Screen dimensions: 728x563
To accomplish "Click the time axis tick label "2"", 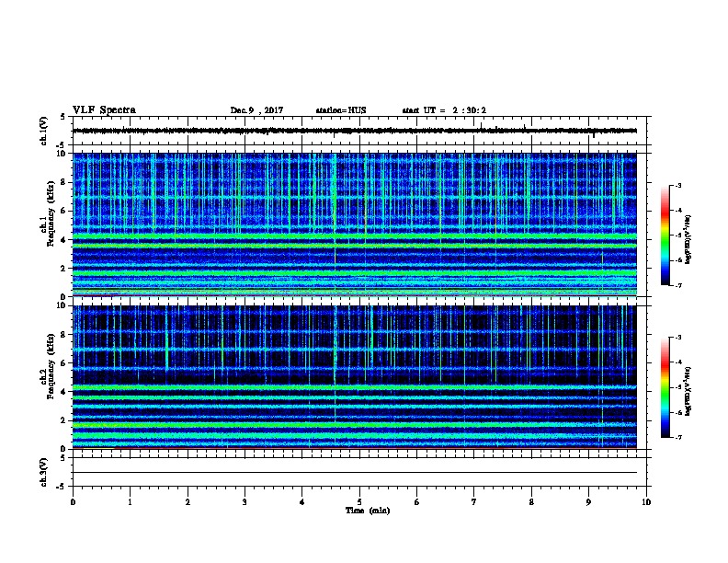I will tap(188, 501).
